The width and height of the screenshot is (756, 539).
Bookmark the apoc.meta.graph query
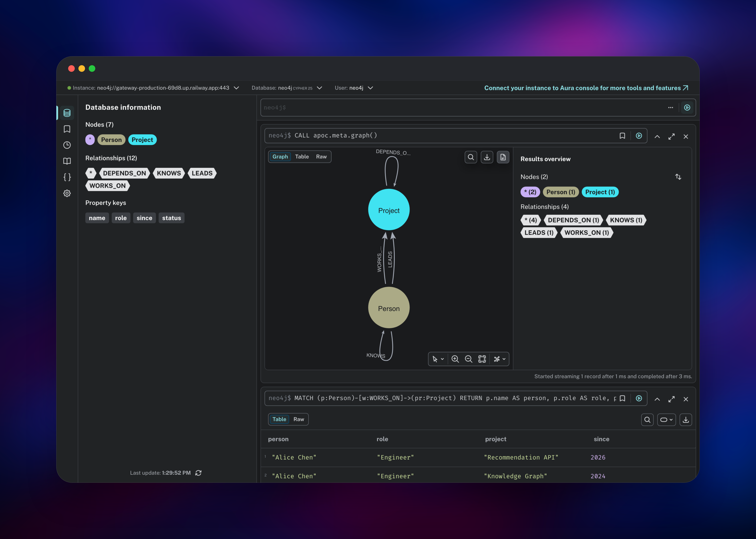tap(622, 136)
